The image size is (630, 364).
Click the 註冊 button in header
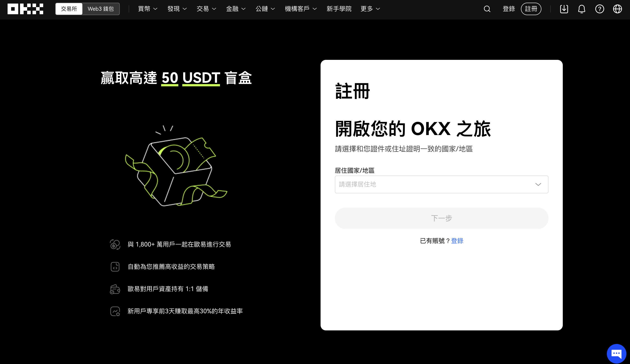click(531, 9)
